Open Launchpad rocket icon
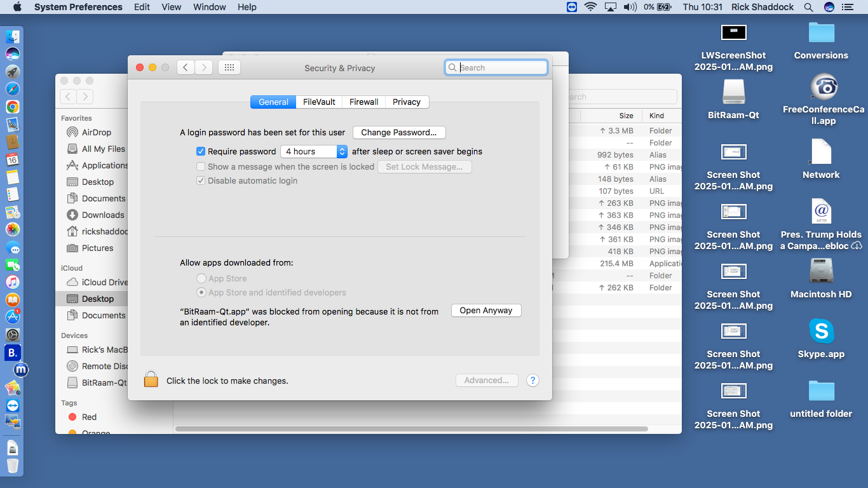The width and height of the screenshot is (868, 488). pyautogui.click(x=13, y=72)
